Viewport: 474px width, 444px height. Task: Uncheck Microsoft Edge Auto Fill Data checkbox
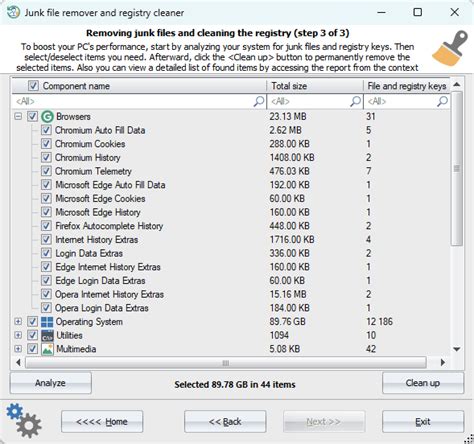(x=46, y=185)
